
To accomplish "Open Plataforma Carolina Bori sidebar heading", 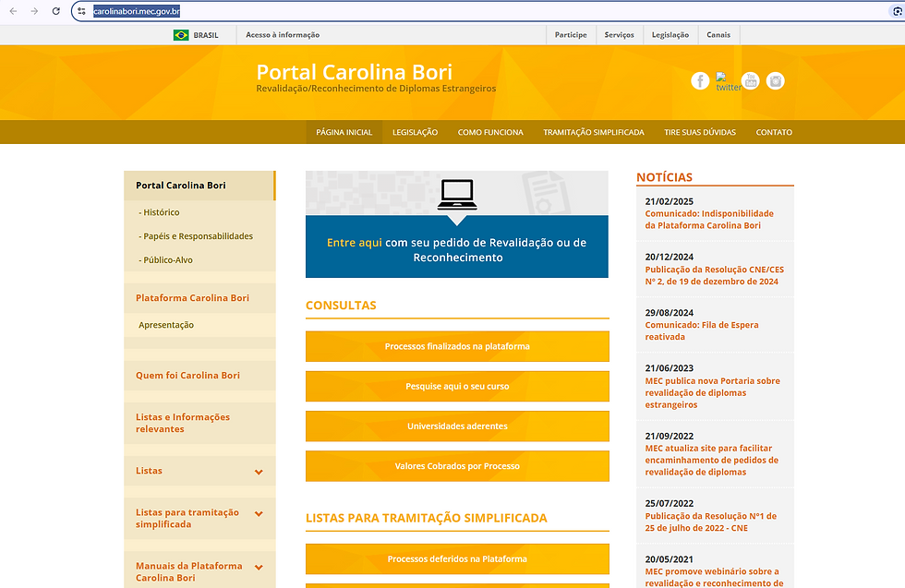I will (x=192, y=298).
